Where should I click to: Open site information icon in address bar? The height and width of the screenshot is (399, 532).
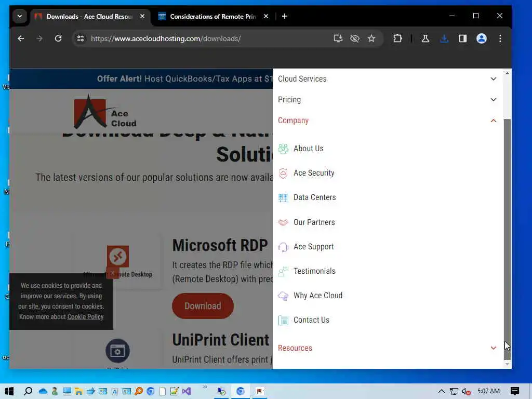pyautogui.click(x=81, y=38)
